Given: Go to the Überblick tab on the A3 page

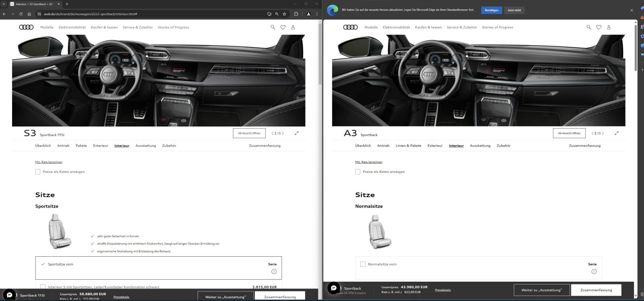Looking at the screenshot, I should point(363,145).
